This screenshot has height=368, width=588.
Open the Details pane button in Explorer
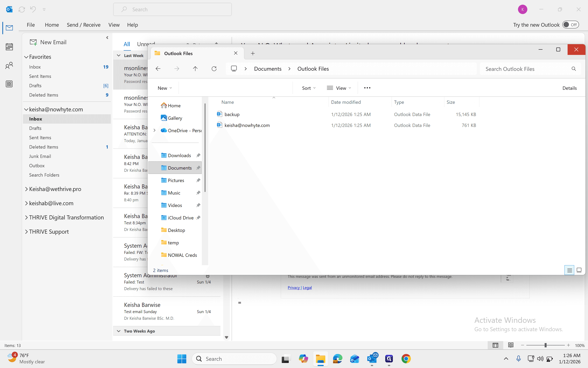pos(569,88)
